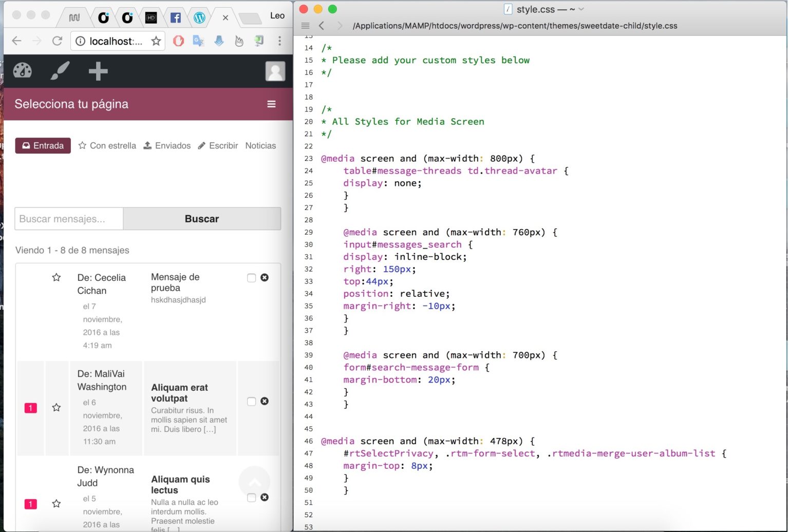Close the active browser tab
Image resolution: width=789 pixels, height=532 pixels.
pyautogui.click(x=225, y=18)
